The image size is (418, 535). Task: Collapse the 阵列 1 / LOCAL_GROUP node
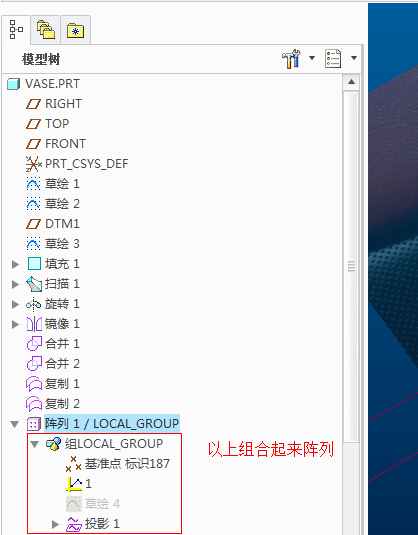(x=15, y=424)
